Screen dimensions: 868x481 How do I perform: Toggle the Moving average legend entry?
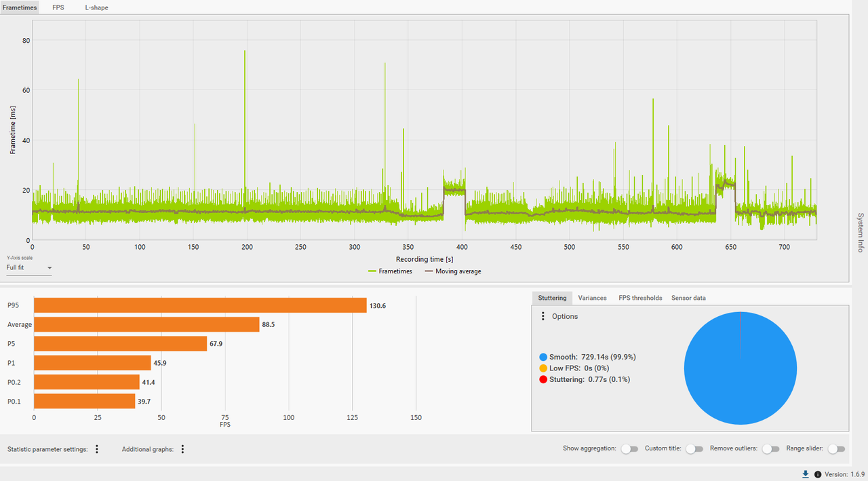(453, 271)
